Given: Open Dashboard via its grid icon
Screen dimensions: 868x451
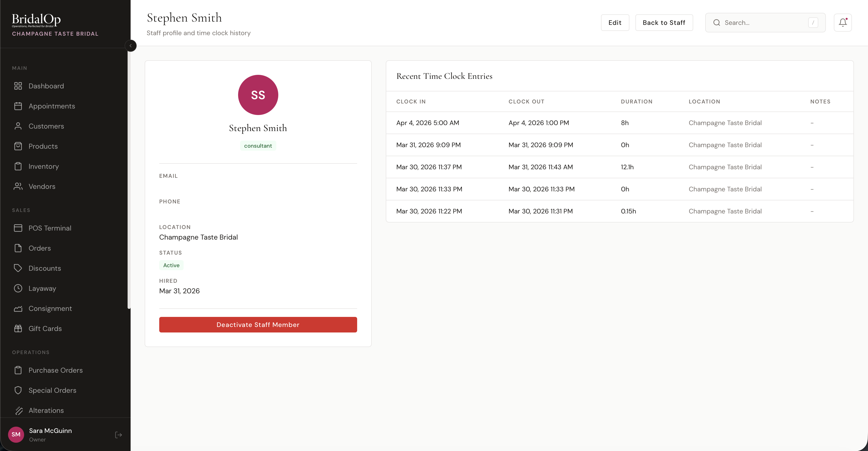Looking at the screenshot, I should [18, 86].
